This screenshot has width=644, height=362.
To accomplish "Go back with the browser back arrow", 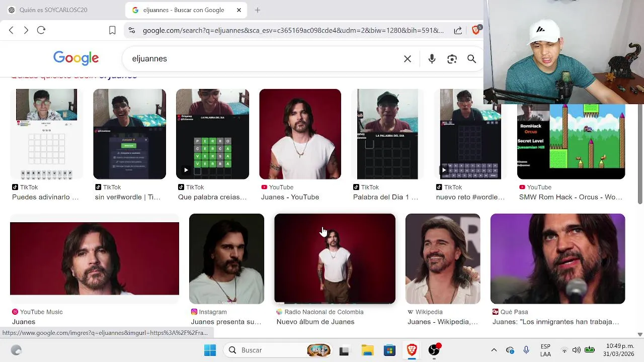I will 11,30.
